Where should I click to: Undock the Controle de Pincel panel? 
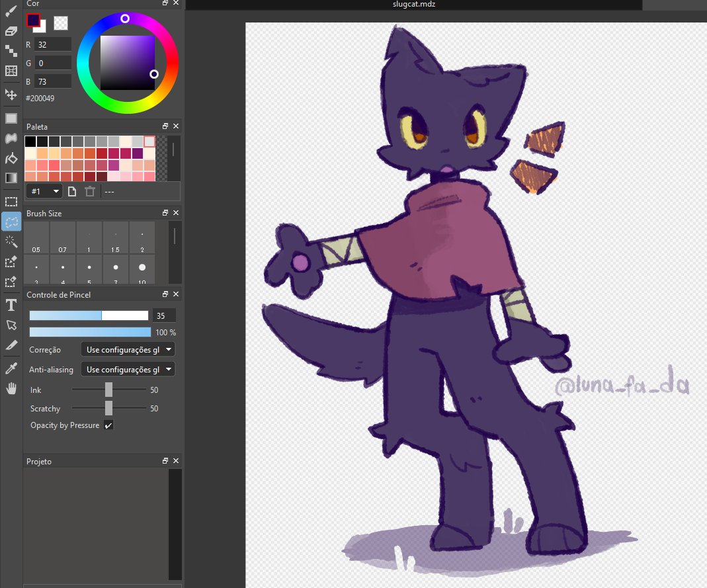165,294
